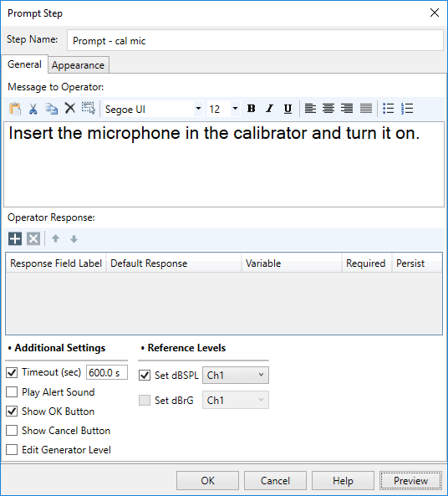Apply Underline formatting
The height and width of the screenshot is (496, 448).
(x=288, y=109)
